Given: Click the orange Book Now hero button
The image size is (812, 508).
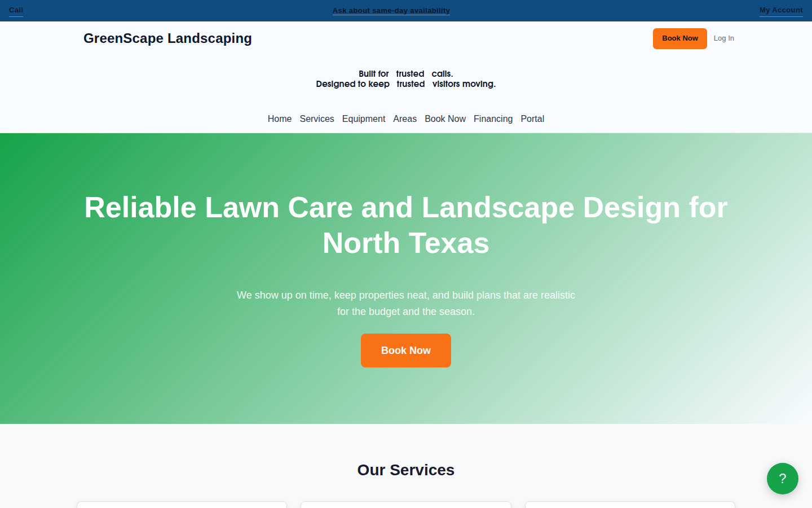Looking at the screenshot, I should click(x=405, y=351).
